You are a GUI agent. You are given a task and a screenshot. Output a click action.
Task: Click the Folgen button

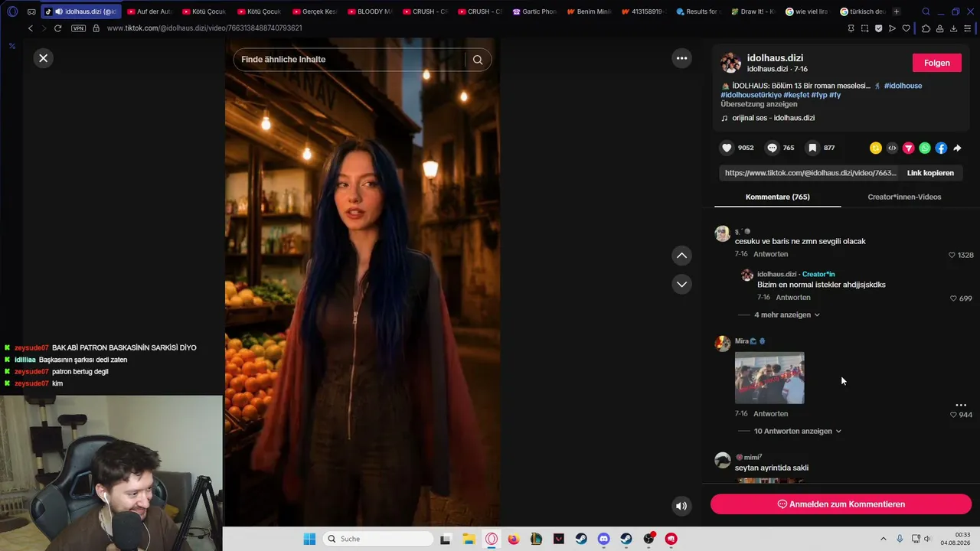(936, 63)
